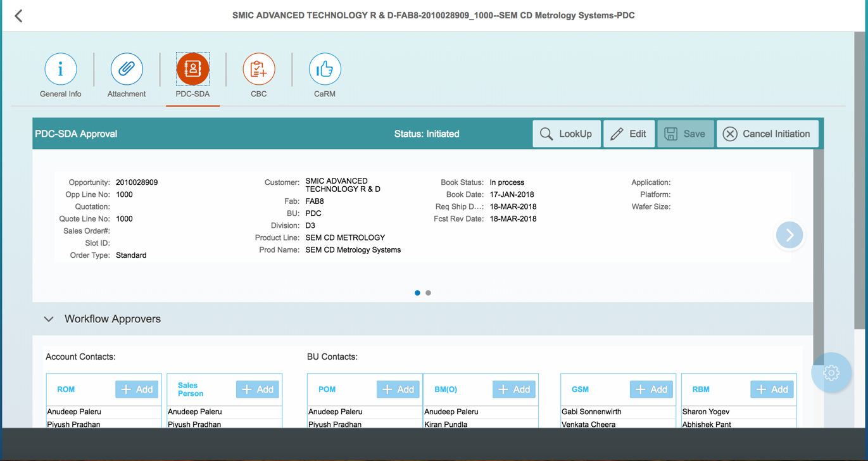This screenshot has width=868, height=461.
Task: Click the page vertical scrollbar
Action: click(x=860, y=180)
